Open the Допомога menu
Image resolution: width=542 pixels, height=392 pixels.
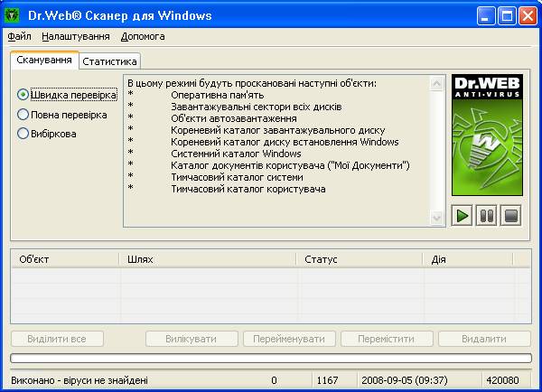pos(143,36)
